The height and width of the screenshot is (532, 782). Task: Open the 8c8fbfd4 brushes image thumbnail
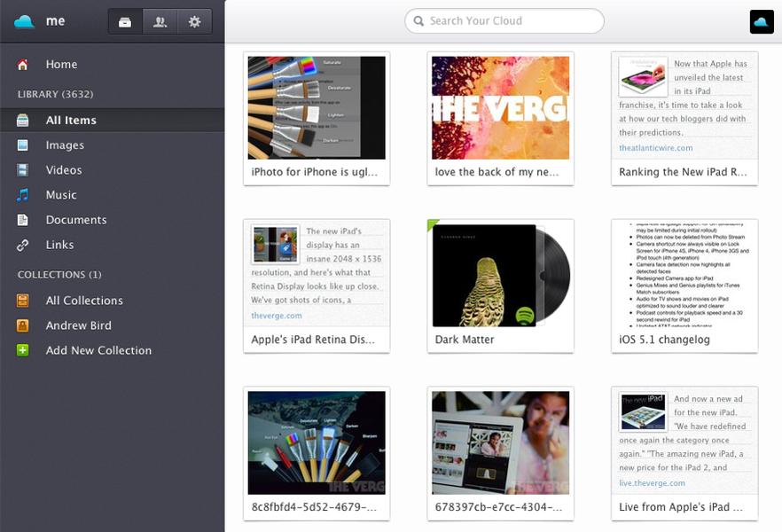(x=317, y=442)
